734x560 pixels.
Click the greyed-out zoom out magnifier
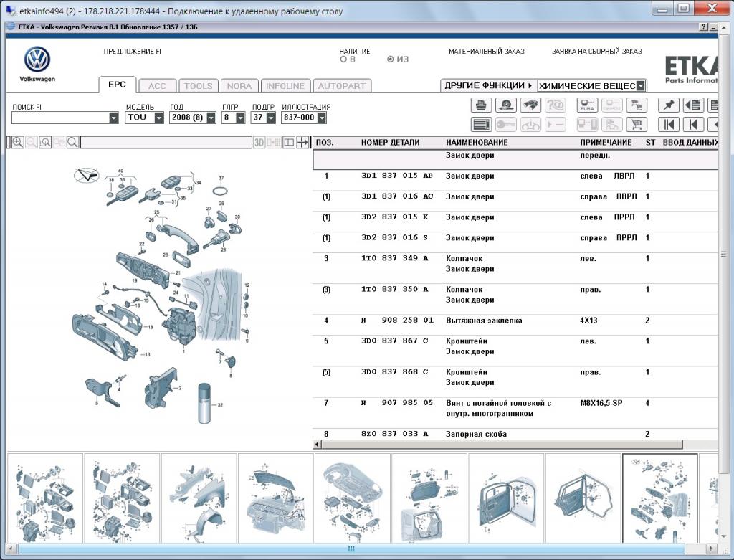pyautogui.click(x=32, y=143)
